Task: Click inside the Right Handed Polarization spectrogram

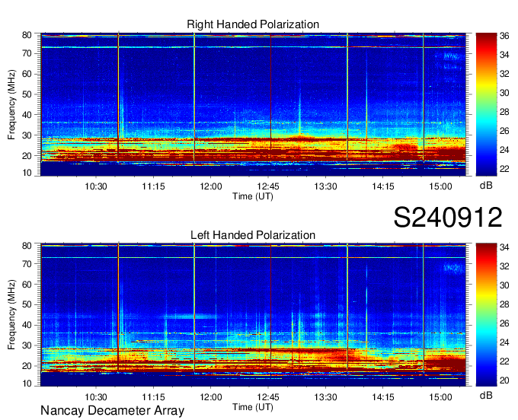Action: pos(253,104)
